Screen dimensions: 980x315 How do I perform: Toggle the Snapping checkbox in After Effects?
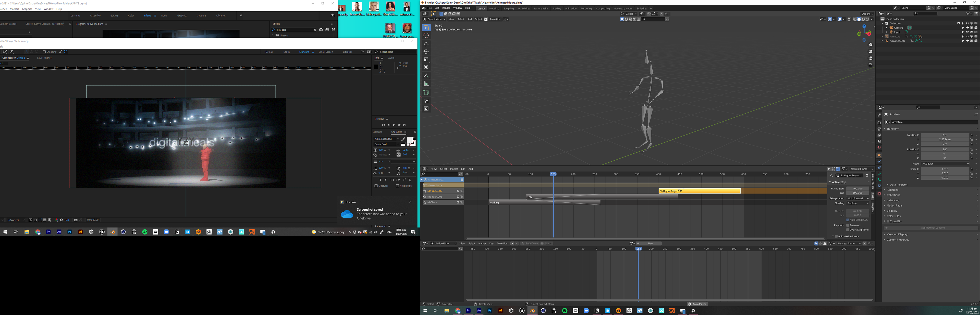[x=44, y=52]
